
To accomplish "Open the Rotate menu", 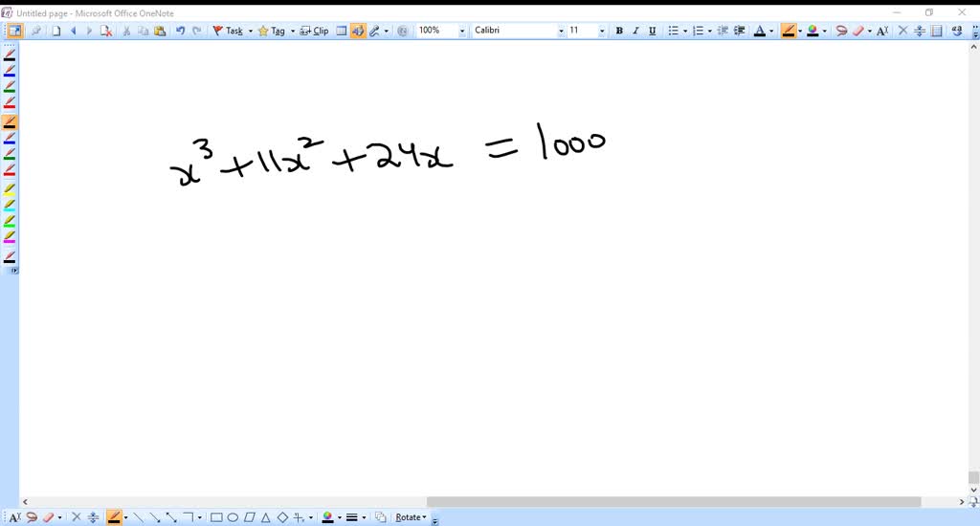I will tap(411, 517).
